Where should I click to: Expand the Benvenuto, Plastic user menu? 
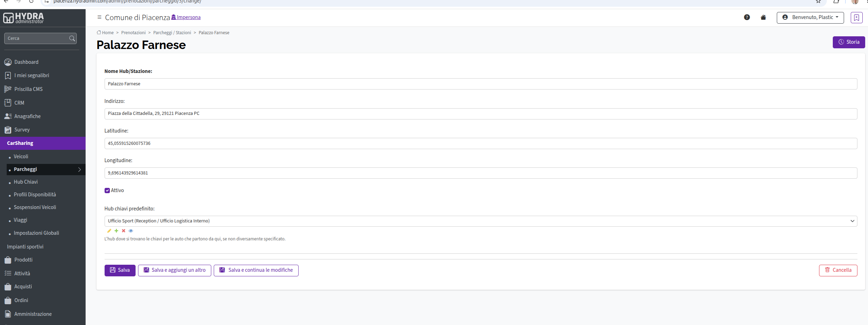click(x=810, y=18)
